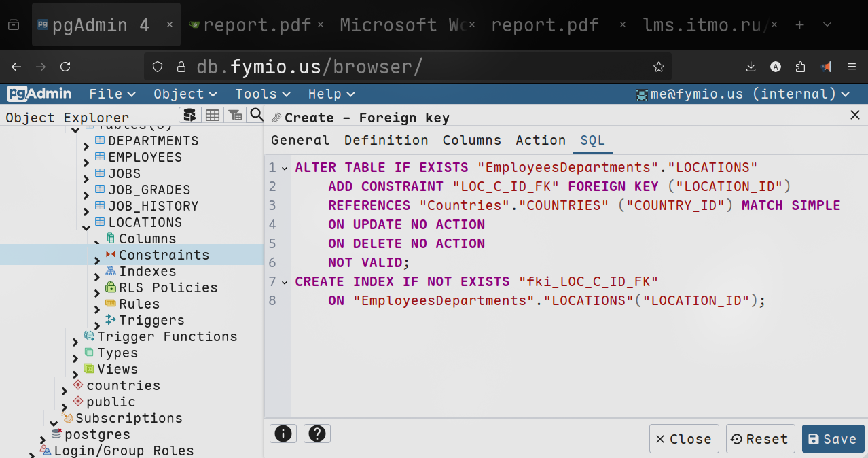
Task: Fold the ALTER TABLE statement at line 1
Action: [285, 168]
